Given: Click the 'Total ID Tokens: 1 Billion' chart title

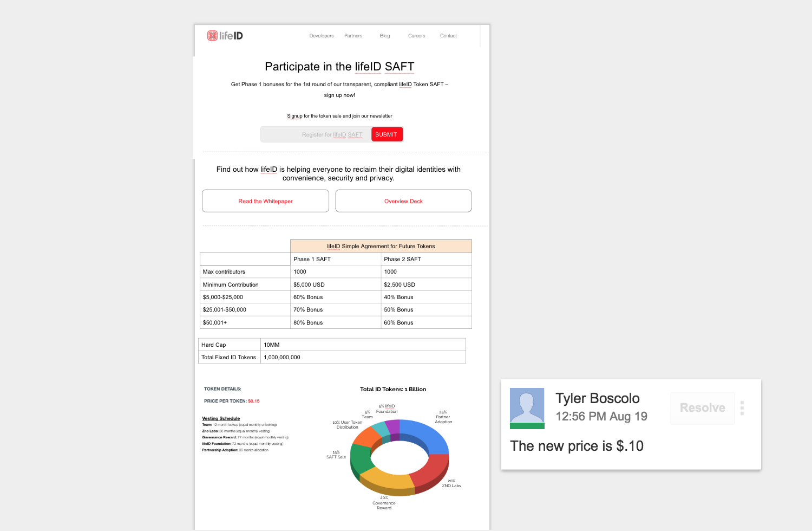Looking at the screenshot, I should pyautogui.click(x=393, y=389).
